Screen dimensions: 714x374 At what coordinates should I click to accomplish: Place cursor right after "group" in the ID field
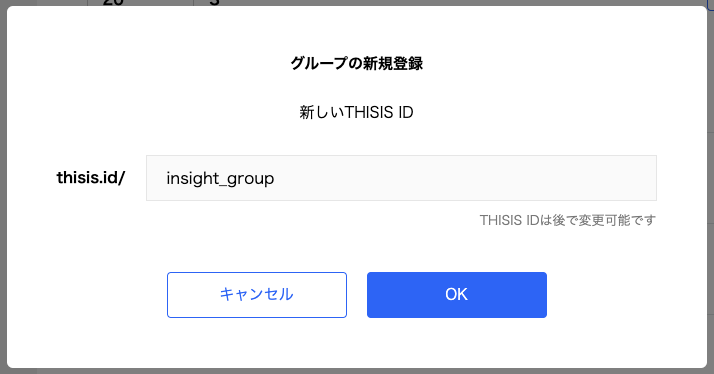point(275,178)
